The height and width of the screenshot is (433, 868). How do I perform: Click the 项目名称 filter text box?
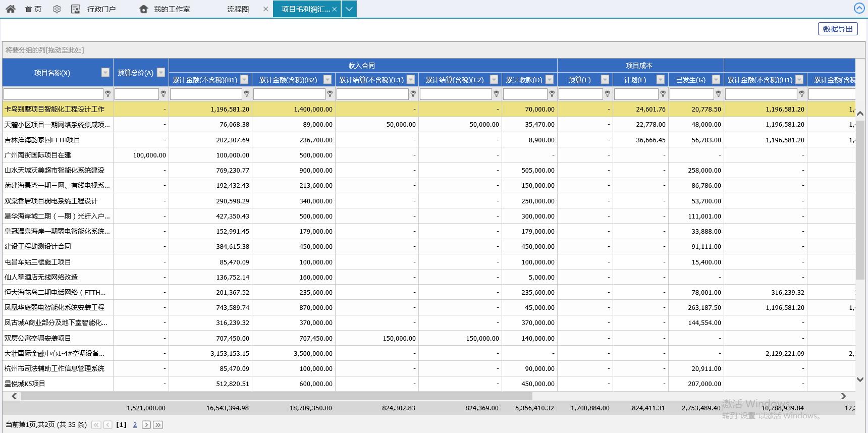(53, 94)
